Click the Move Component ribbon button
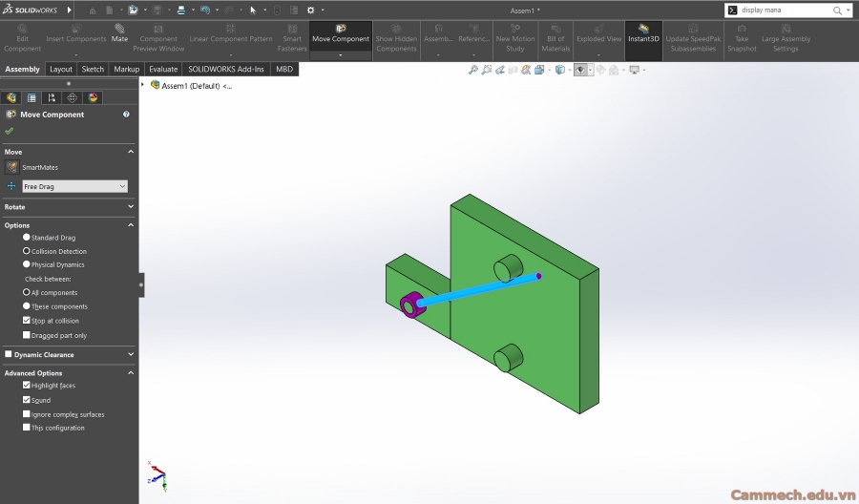The image size is (859, 504). coord(341,34)
